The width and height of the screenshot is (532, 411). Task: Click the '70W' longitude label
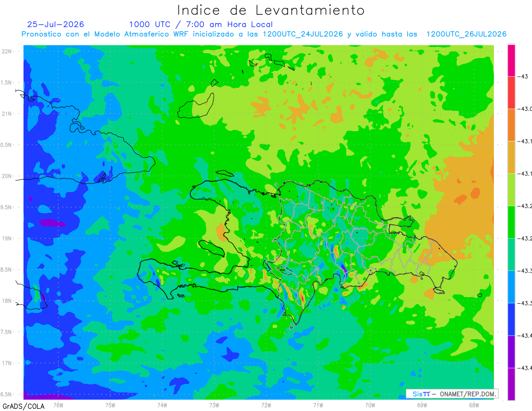[370, 405]
